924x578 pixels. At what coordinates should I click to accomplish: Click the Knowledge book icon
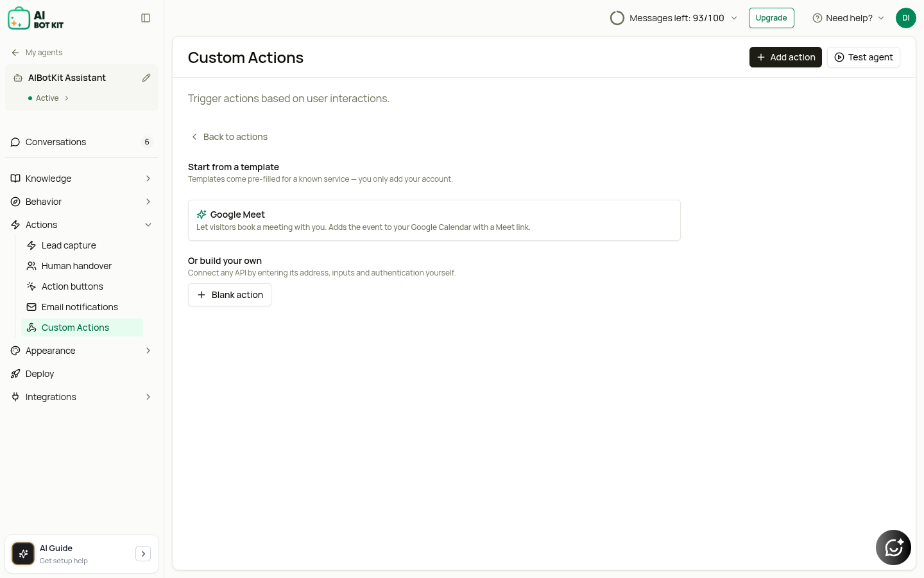click(15, 179)
